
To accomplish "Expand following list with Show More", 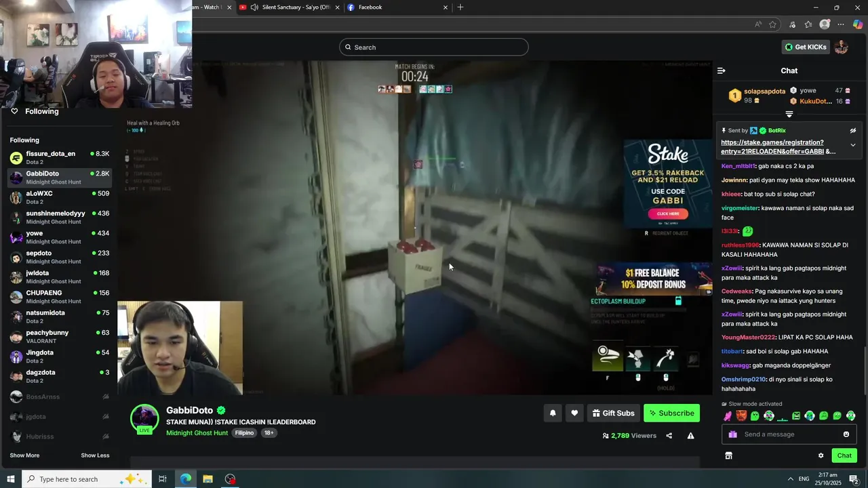I will (x=24, y=455).
